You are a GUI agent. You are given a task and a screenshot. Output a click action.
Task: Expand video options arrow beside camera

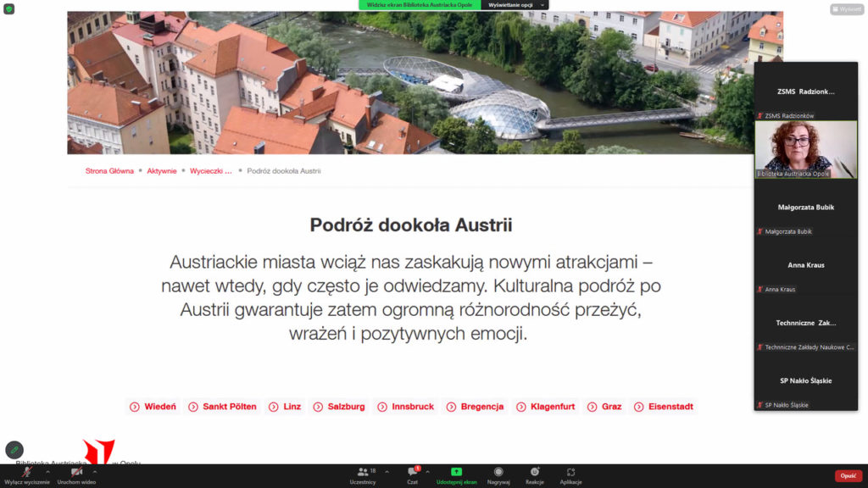point(94,471)
